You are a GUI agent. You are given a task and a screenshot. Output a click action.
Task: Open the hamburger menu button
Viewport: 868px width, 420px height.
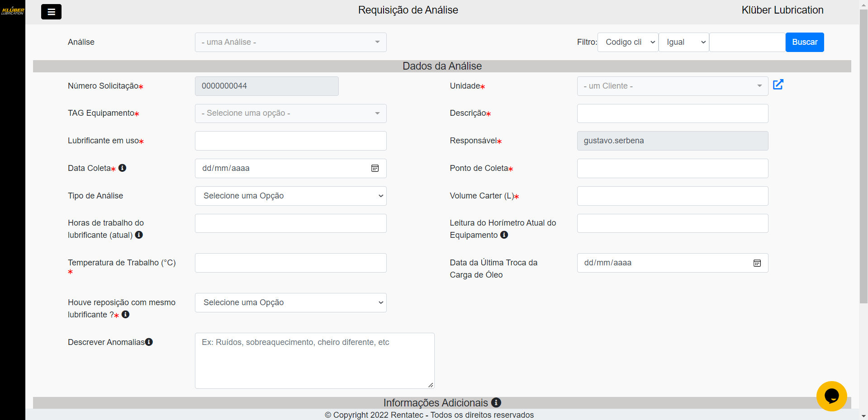coord(51,12)
